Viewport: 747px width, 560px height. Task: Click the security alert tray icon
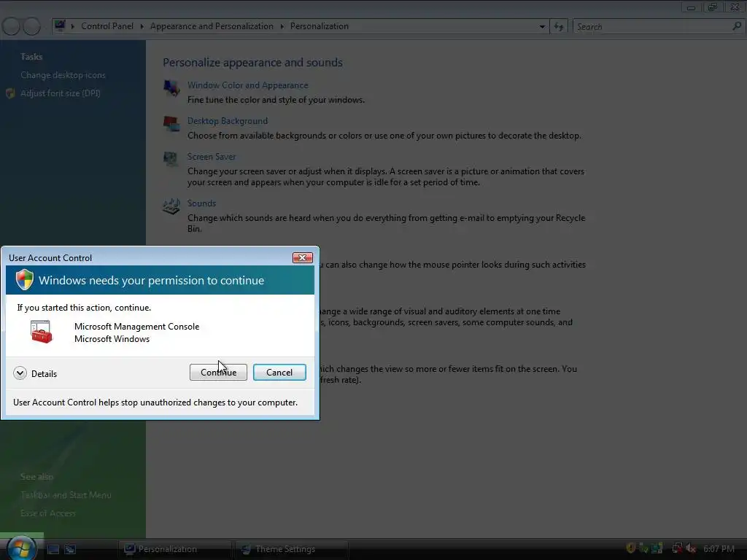[631, 548]
